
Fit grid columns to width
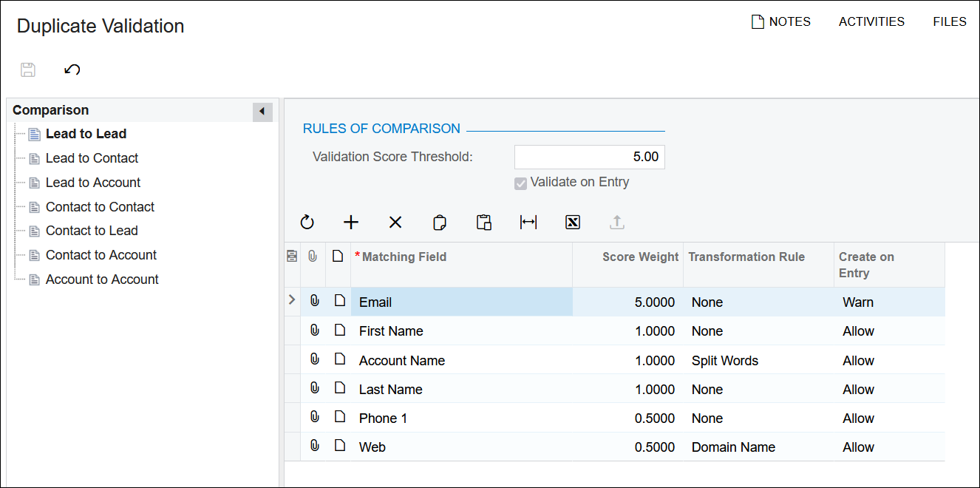coord(528,223)
